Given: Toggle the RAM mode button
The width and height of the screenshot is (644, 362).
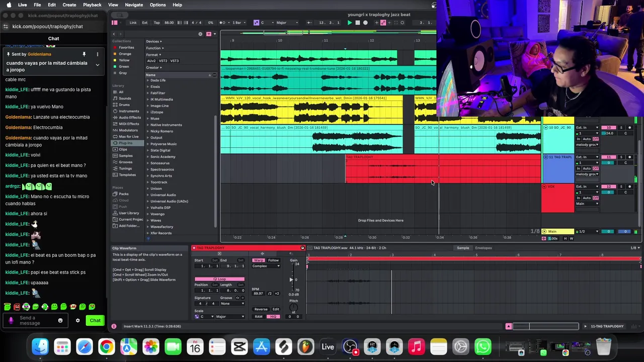Looking at the screenshot, I should click(x=259, y=317).
